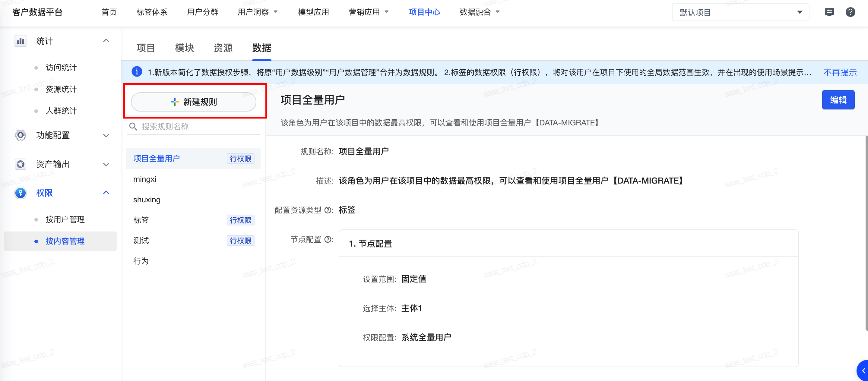Select the shuxing rule
Viewport: 868px width, 381px height.
pos(193,200)
